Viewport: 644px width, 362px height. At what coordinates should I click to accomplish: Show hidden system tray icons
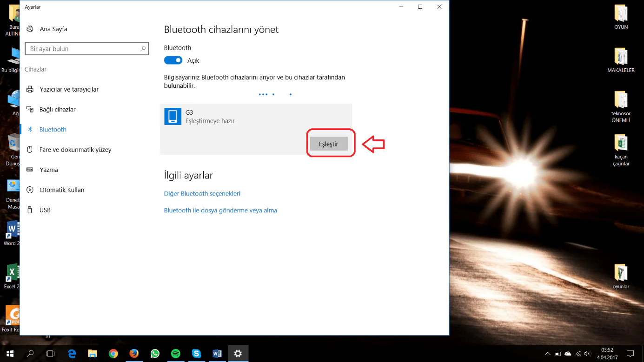click(548, 354)
